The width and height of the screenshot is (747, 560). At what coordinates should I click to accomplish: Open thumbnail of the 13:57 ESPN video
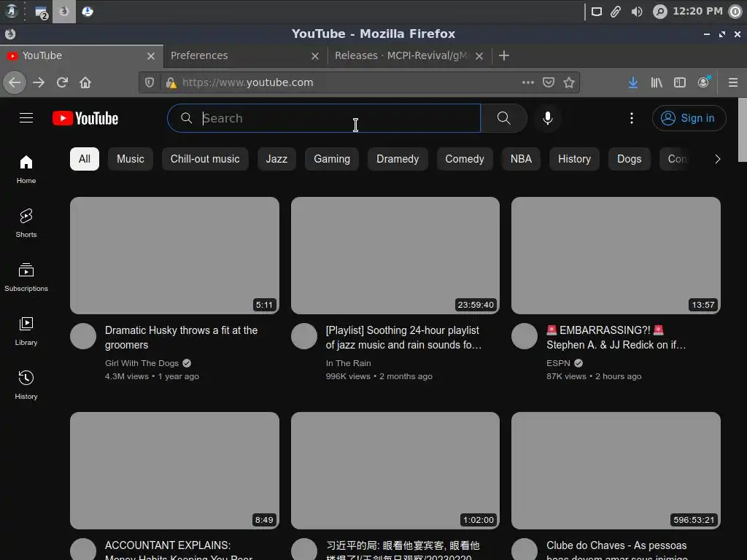click(x=616, y=256)
